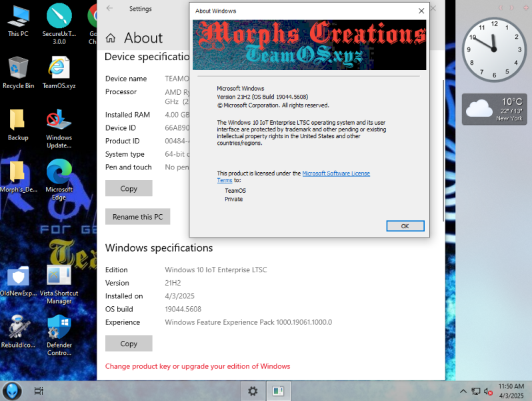Viewport: 532px width, 401px height.
Task: Open change product key link
Action: [197, 366]
